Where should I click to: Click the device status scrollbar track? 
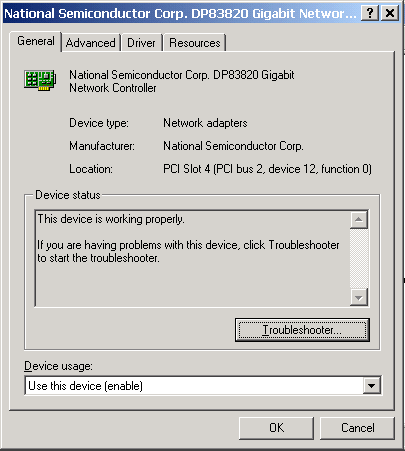coord(359,258)
